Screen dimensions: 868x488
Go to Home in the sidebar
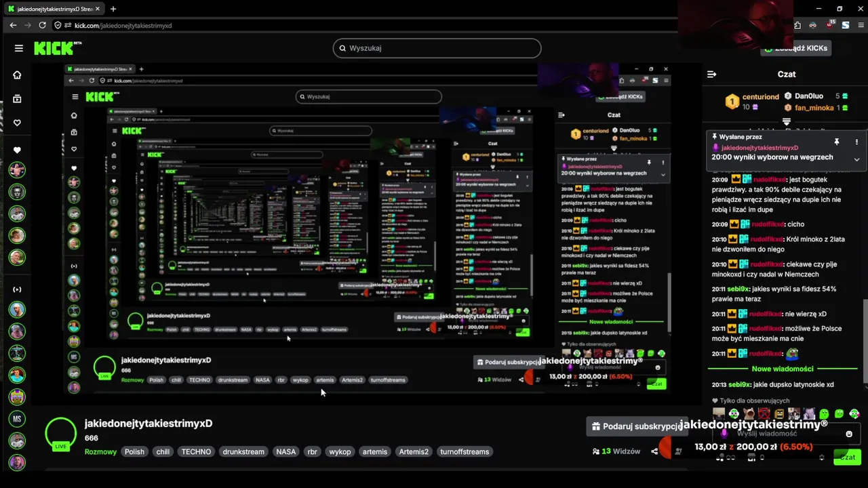click(x=17, y=75)
